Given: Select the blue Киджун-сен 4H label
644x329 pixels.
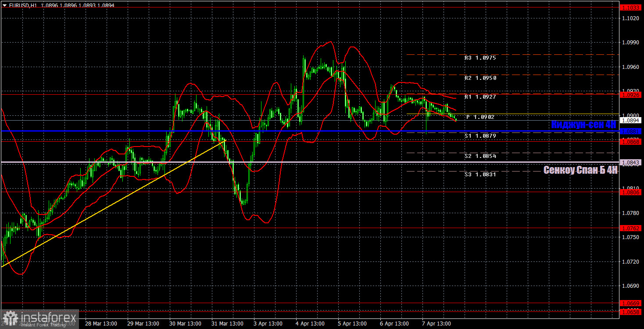Looking at the screenshot, I should [x=584, y=125].
